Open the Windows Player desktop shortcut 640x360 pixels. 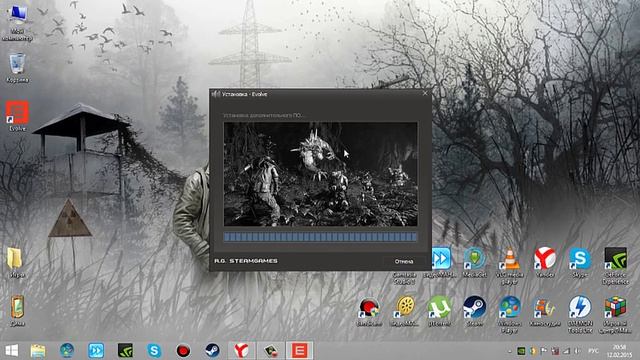pyautogui.click(x=510, y=314)
